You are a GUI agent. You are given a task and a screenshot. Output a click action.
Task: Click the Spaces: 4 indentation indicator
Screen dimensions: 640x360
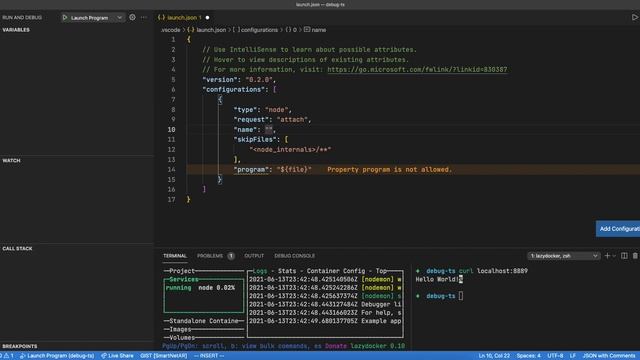pos(529,356)
